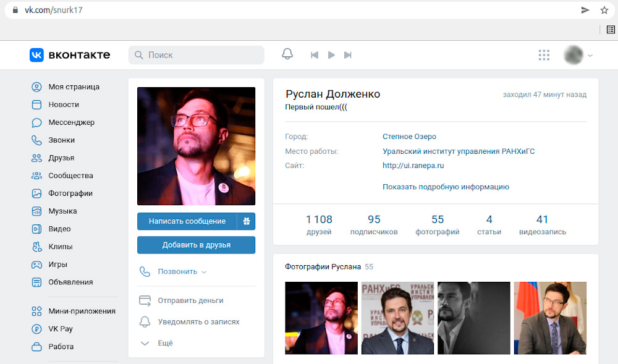Click the browser send/share arrow icon
Screen dimensions: 618x364
pos(585,10)
